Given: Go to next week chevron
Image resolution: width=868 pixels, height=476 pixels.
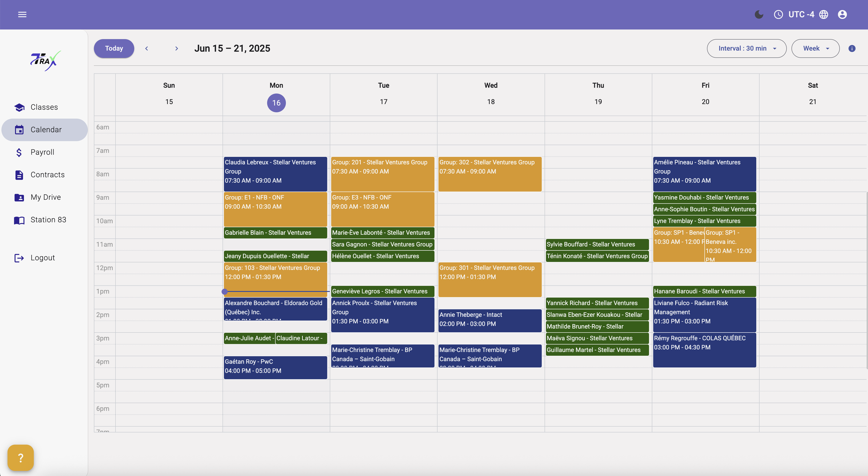Looking at the screenshot, I should (176, 49).
